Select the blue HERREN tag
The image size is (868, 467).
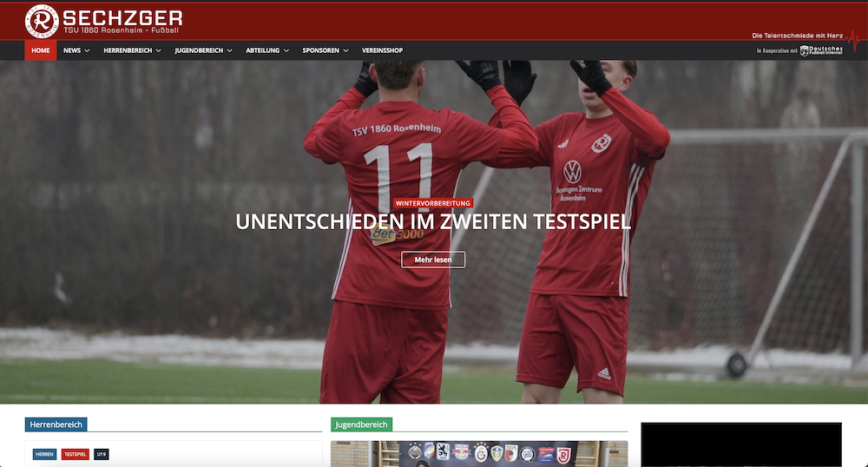pos(44,454)
